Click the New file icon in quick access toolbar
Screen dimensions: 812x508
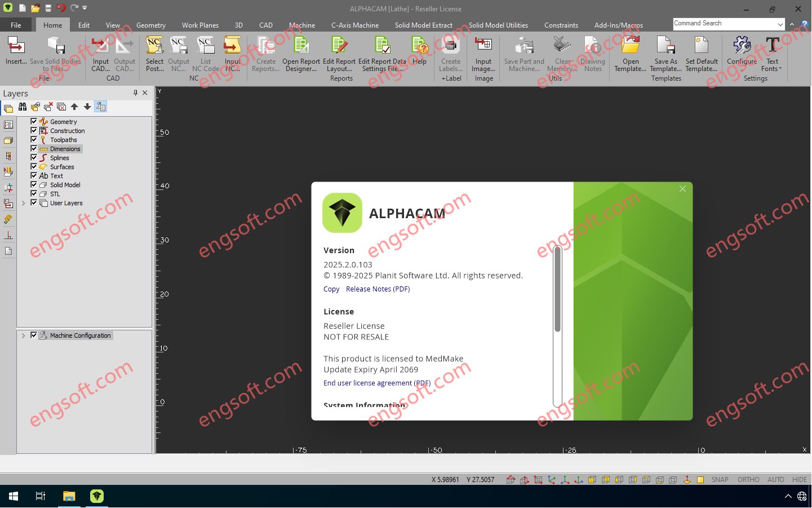[22, 8]
